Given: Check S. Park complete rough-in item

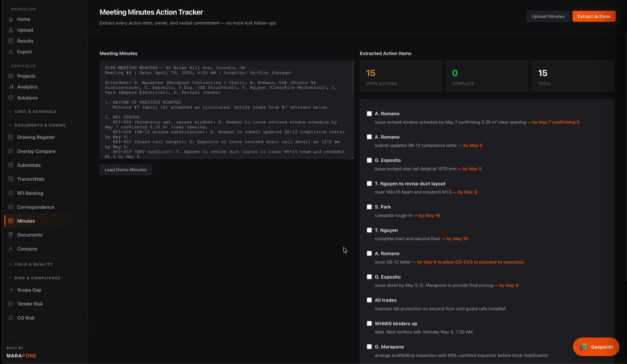Looking at the screenshot, I should [369, 207].
